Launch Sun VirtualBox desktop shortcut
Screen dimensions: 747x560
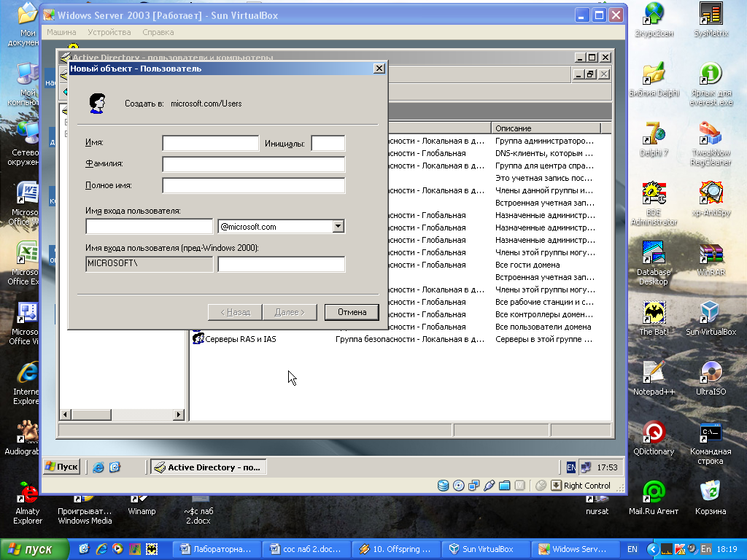(711, 318)
